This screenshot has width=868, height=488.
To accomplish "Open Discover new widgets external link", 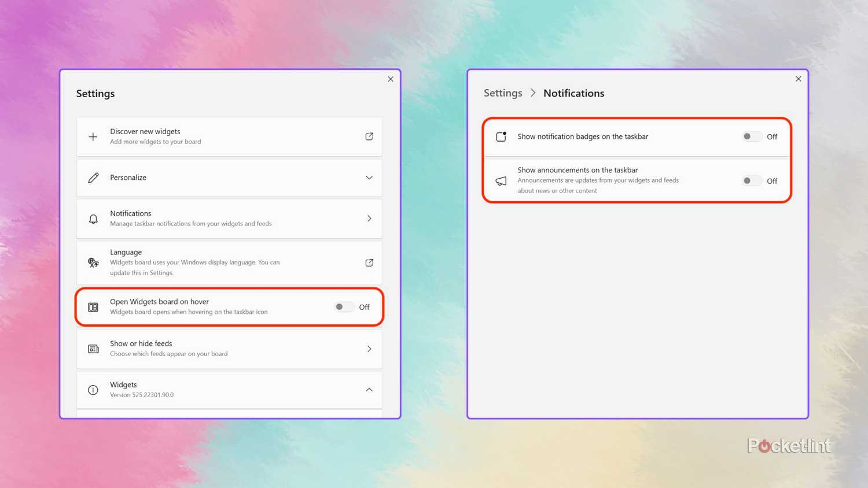I will pos(369,136).
